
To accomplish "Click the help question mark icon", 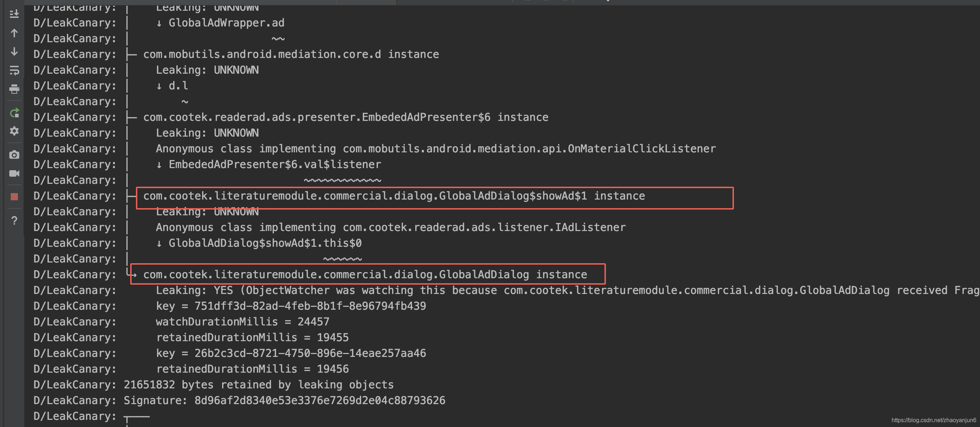I will (14, 221).
